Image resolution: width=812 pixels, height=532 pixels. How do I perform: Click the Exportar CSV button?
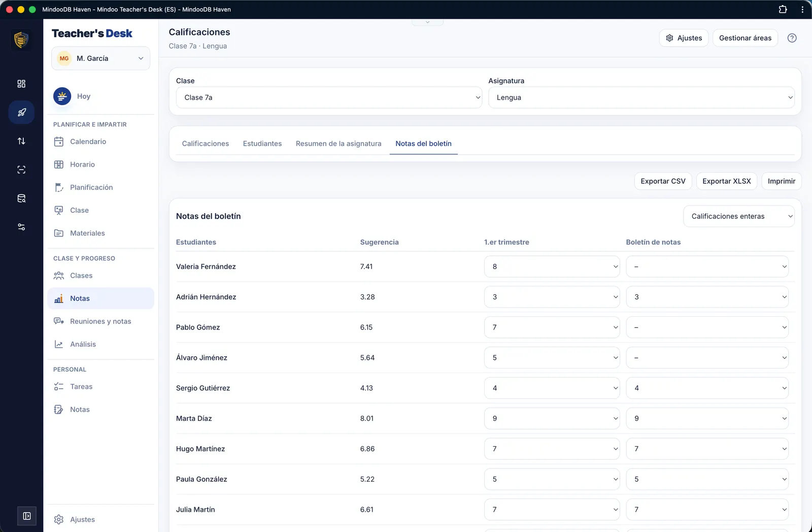(663, 181)
